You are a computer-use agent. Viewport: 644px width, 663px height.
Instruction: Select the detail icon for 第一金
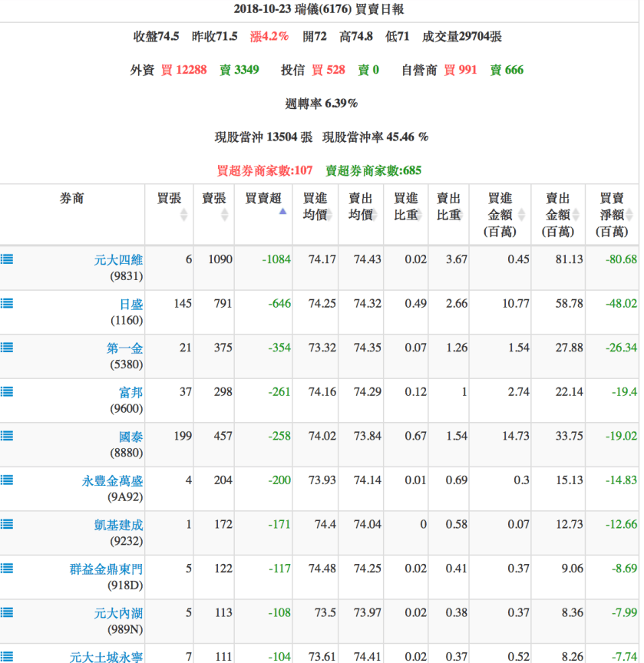coord(6,348)
